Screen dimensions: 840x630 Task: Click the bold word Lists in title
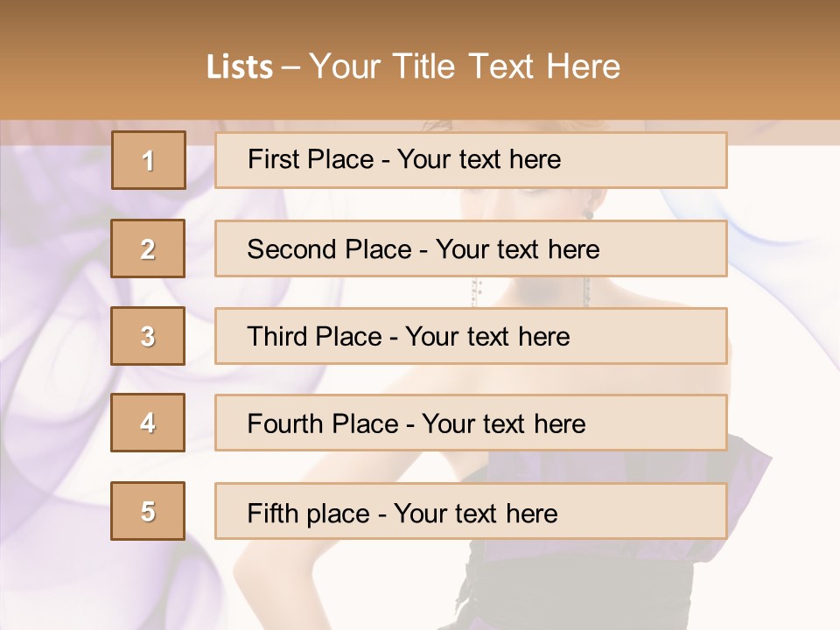[x=240, y=66]
